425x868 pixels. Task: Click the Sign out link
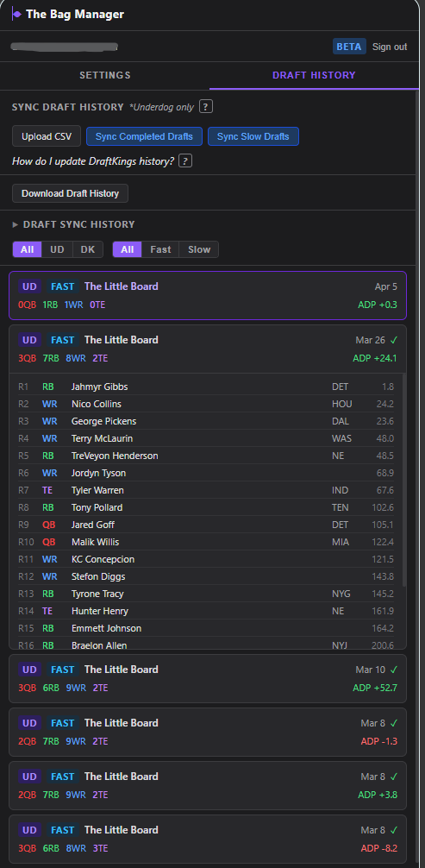390,47
